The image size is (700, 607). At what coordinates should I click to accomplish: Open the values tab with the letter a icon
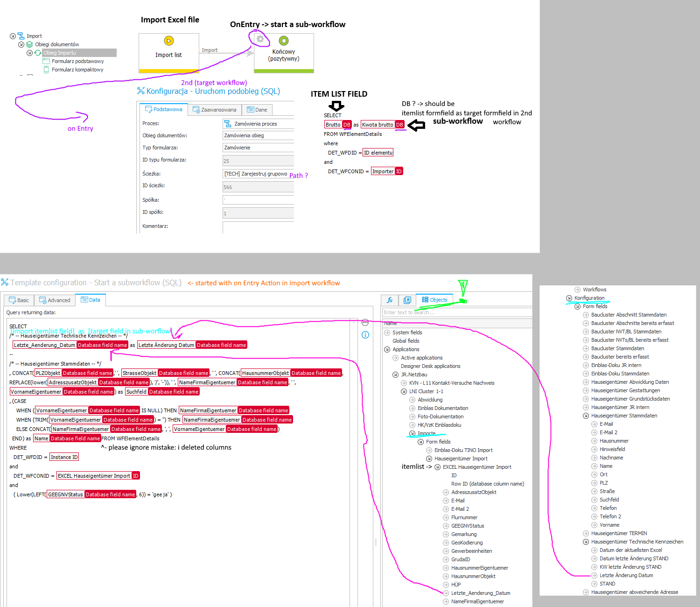(407, 300)
